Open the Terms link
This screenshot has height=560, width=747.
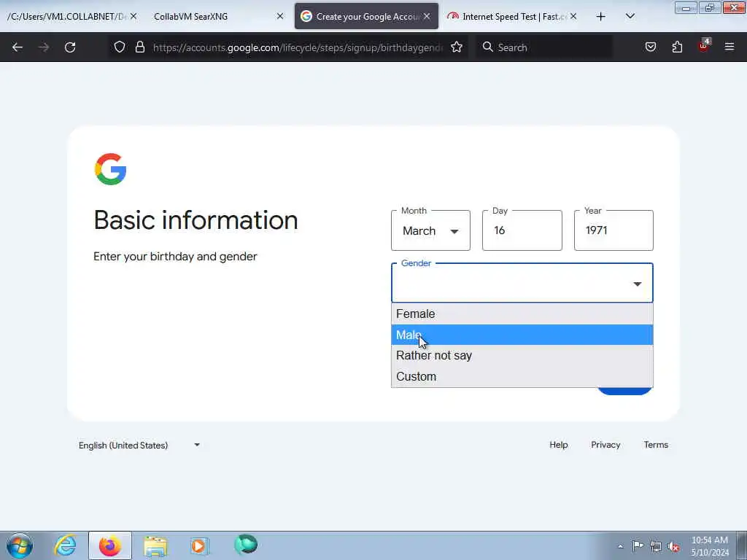click(x=656, y=445)
